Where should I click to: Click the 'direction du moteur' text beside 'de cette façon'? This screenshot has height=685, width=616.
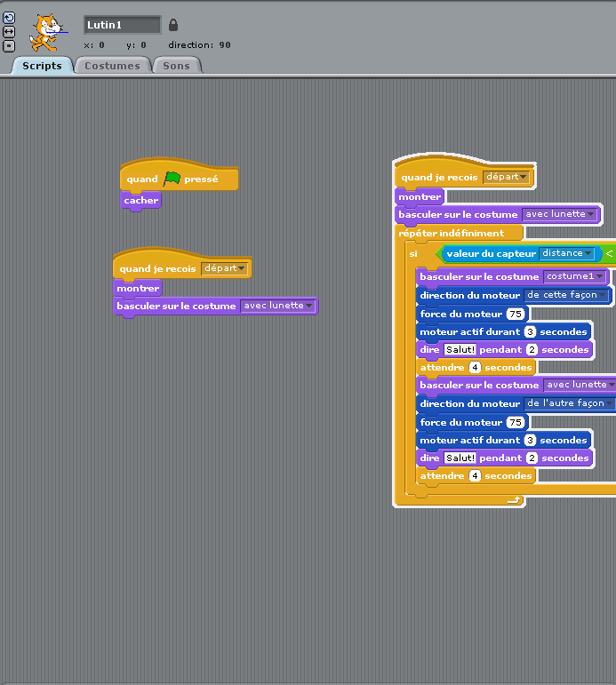pos(470,295)
